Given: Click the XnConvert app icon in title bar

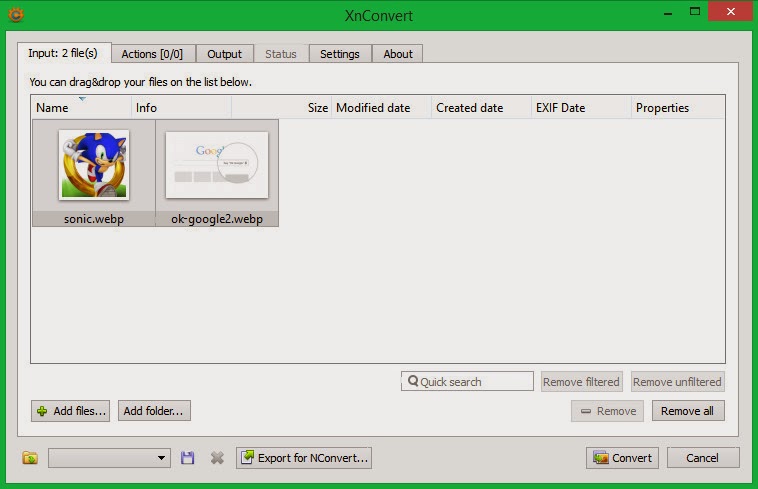Looking at the screenshot, I should coord(15,15).
